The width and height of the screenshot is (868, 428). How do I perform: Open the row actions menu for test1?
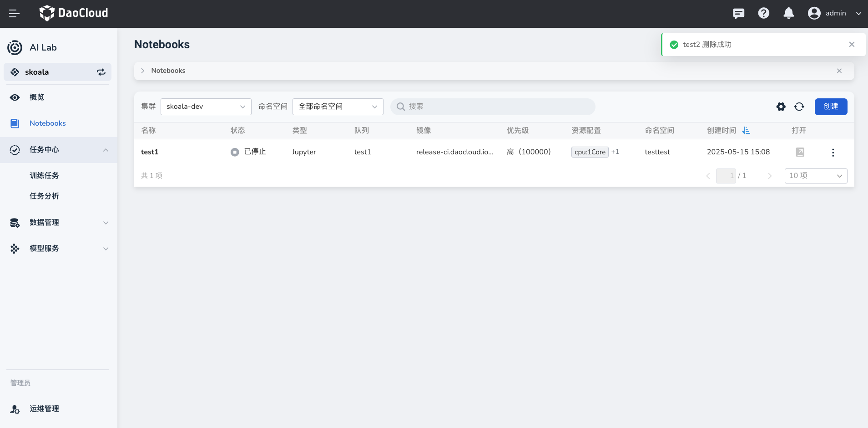coord(833,153)
